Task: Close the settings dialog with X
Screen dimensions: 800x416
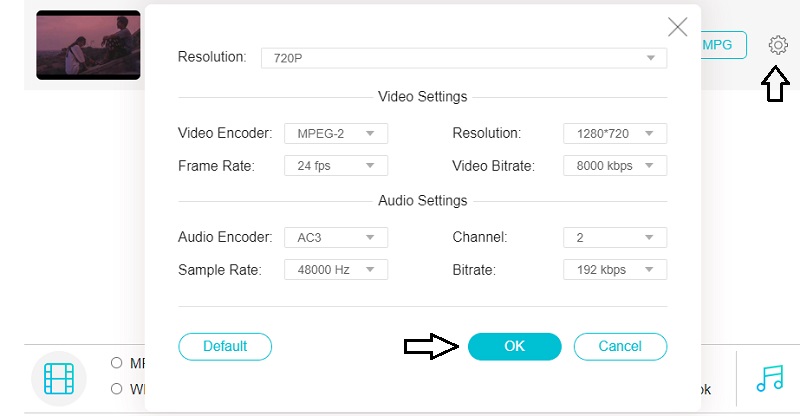Action: (677, 27)
